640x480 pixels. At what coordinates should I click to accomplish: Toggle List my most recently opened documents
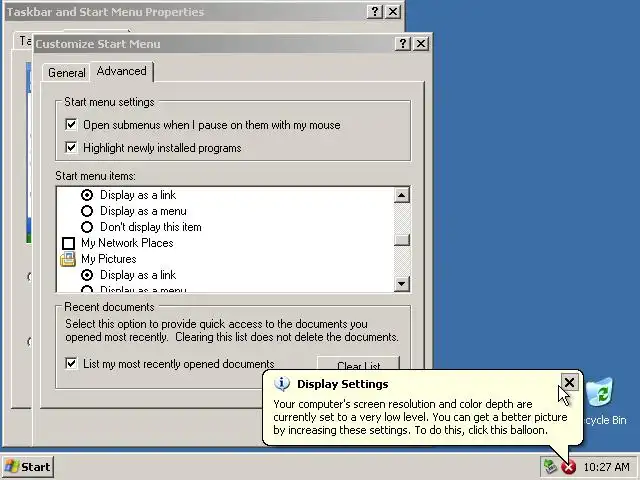pos(71,363)
